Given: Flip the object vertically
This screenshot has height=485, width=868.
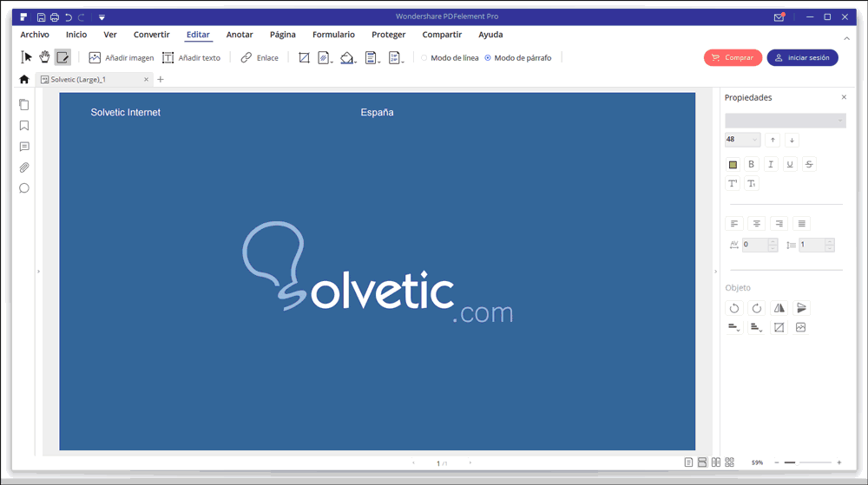Looking at the screenshot, I should pyautogui.click(x=801, y=308).
